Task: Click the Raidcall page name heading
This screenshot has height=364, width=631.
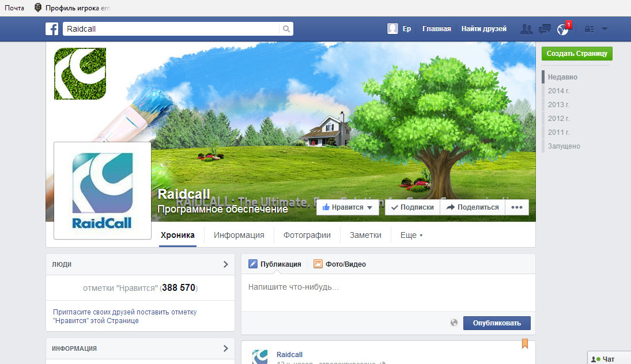Action: [x=184, y=194]
